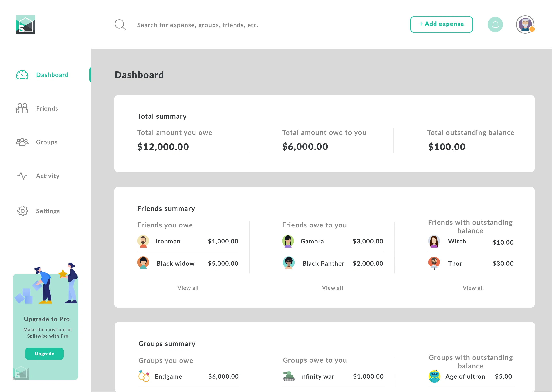Image resolution: width=552 pixels, height=392 pixels.
Task: Click the search magnifier icon
Action: pyautogui.click(x=120, y=25)
